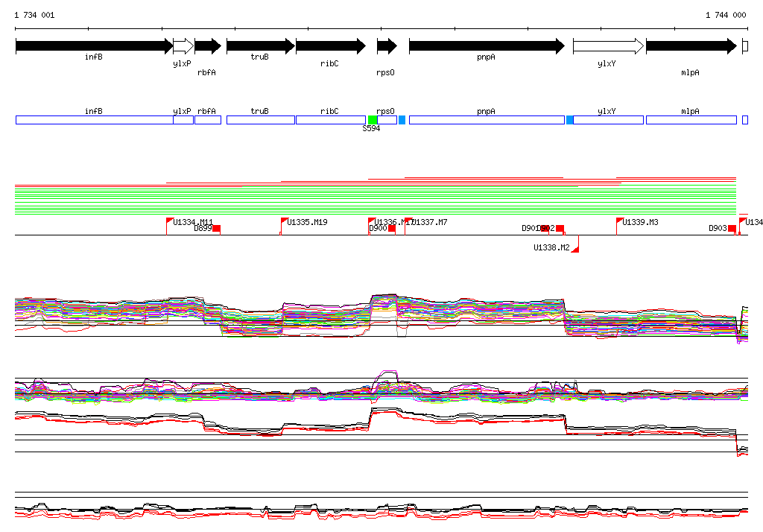Click the pnpA label under black arrow
Screen dimensions: 763x532
point(486,57)
